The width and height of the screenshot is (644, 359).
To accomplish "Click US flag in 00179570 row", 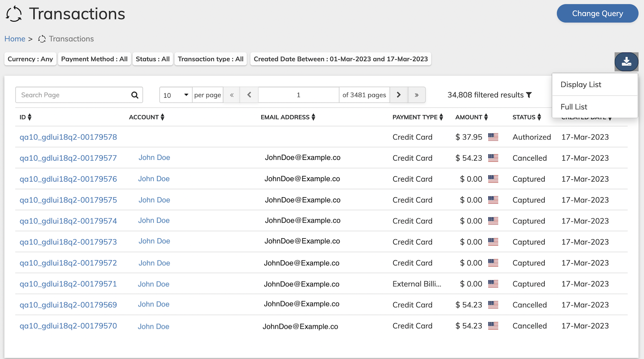I will click(493, 325).
